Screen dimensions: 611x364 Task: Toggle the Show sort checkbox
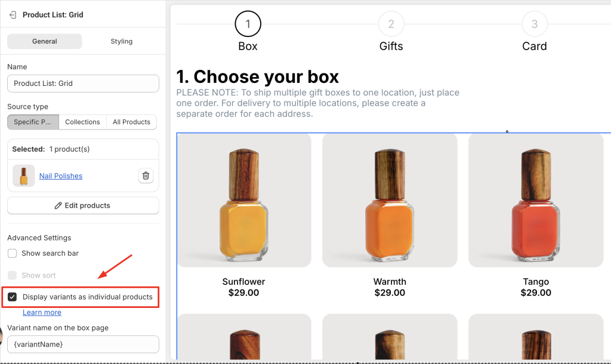12,275
